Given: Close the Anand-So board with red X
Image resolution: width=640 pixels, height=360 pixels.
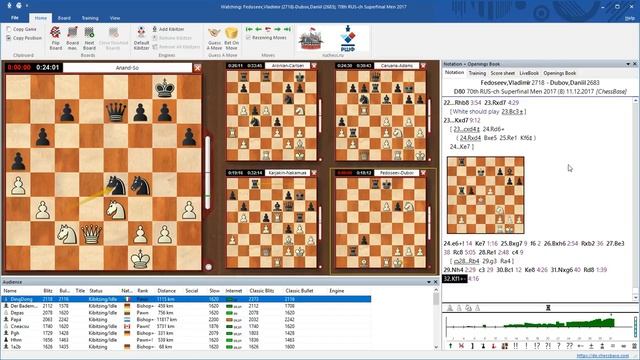Looking at the screenshot, I should pos(198,67).
